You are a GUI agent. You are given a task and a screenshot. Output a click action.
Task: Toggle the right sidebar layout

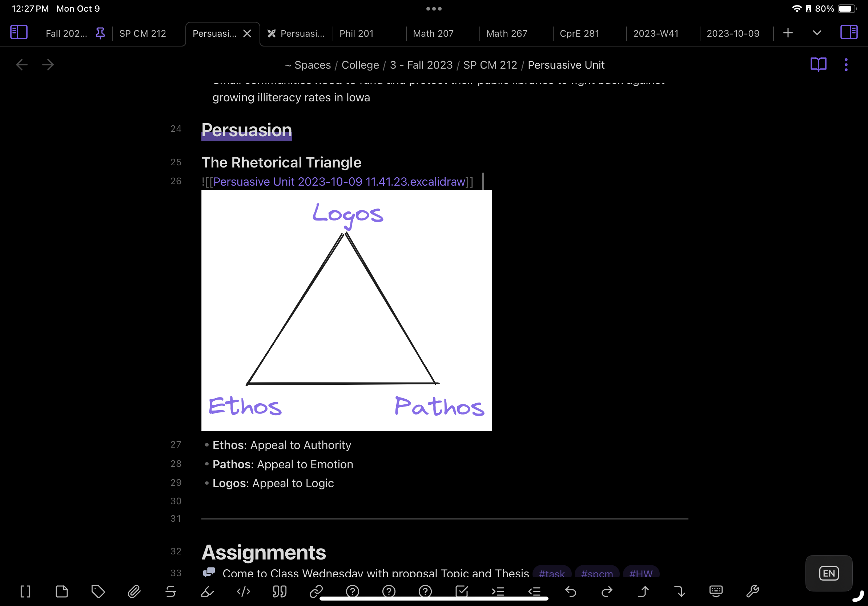849,32
